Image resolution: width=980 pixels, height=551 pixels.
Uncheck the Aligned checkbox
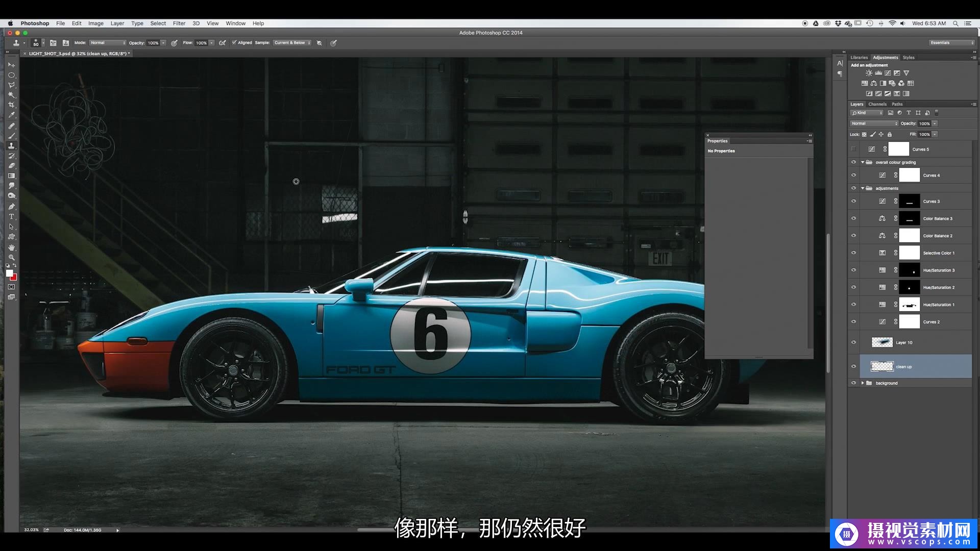pos(234,43)
